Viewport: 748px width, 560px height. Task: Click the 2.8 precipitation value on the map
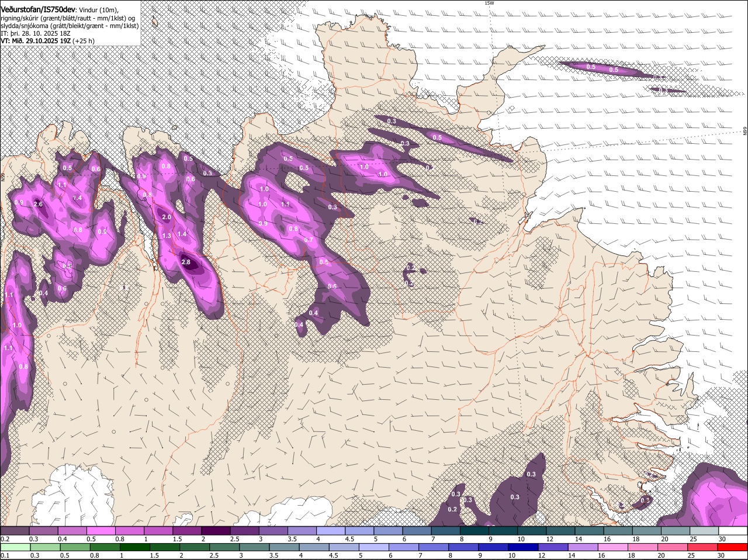tap(186, 262)
